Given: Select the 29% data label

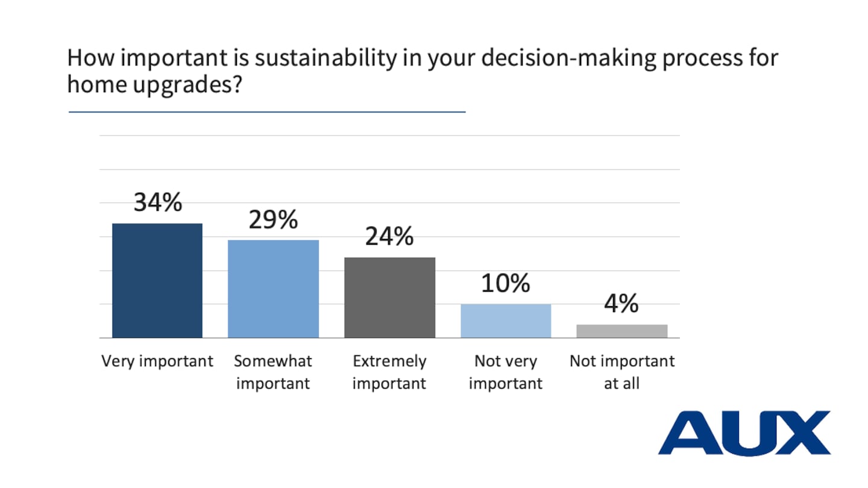Looking at the screenshot, I should coord(273,220).
